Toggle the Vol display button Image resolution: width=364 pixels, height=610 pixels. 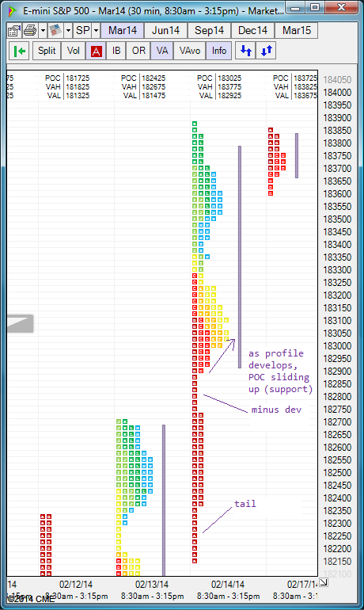(73, 51)
